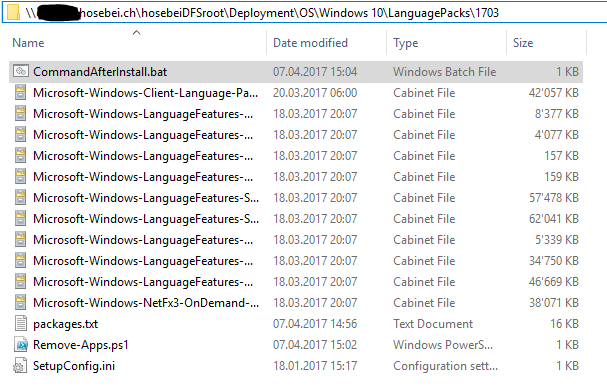Click icon of the 57'478 KB cabinet file
This screenshot has height=392, width=607.
(x=21, y=198)
